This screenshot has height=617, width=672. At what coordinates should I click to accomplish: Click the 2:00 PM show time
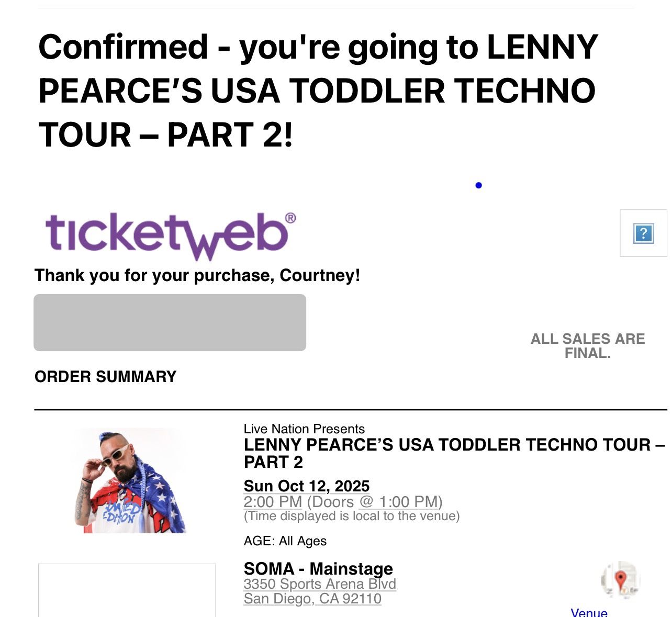coord(273,502)
